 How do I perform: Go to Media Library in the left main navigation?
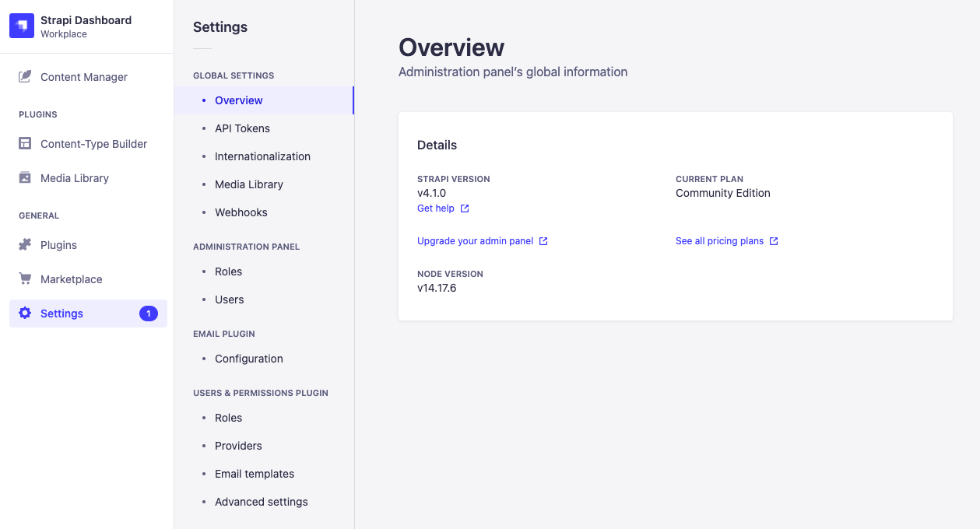tap(88, 178)
